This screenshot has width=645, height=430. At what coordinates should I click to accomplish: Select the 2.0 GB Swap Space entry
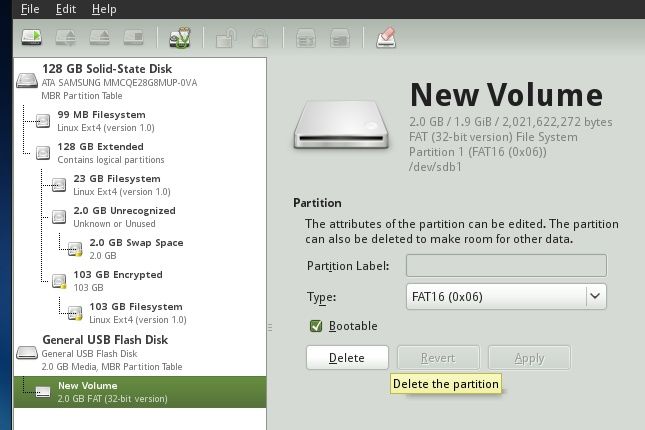tap(140, 249)
